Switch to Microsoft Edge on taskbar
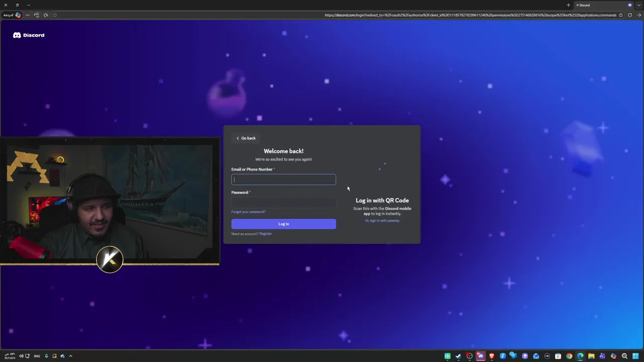Screen dimensions: 644x362 (x=580, y=356)
